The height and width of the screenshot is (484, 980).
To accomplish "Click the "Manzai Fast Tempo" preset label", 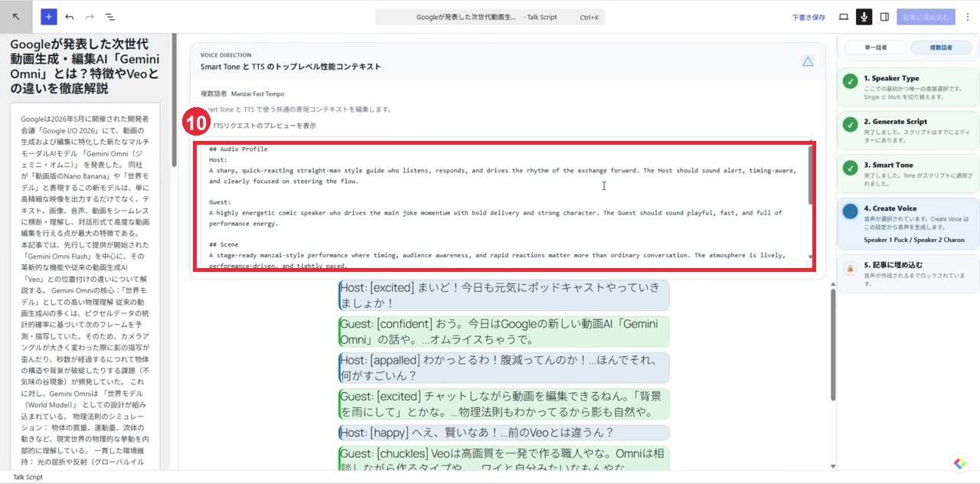I will (257, 93).
